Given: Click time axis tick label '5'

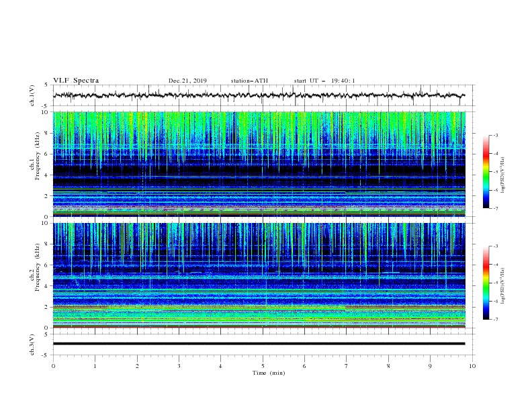Looking at the screenshot, I should click(x=263, y=366).
